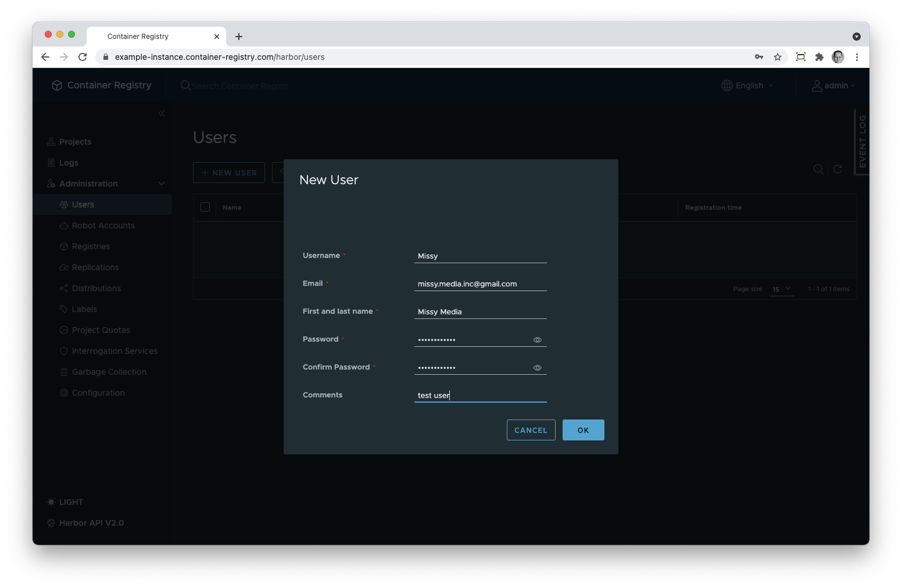Tick the select-all checkbox in Users table
902x588 pixels.
pyautogui.click(x=205, y=207)
